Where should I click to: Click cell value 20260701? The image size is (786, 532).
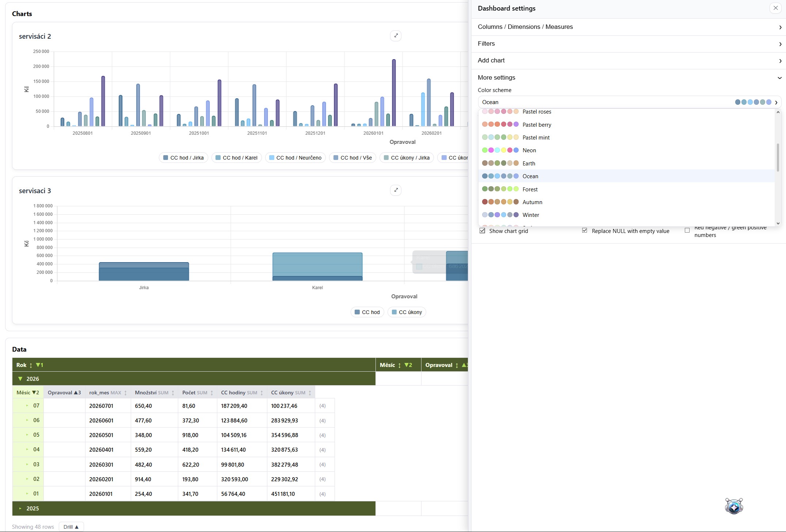tap(101, 406)
